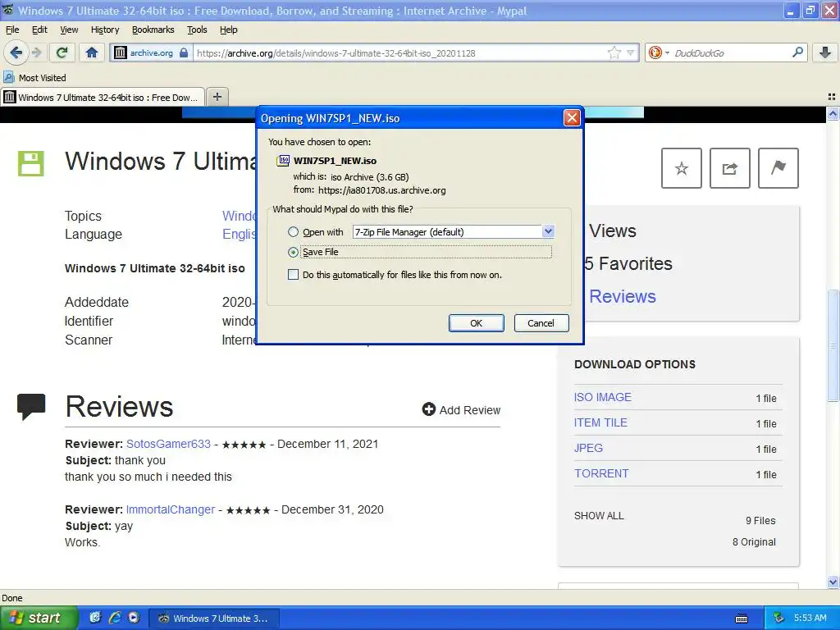The image size is (840, 630).
Task: Select the Windows 7 Ultimate taskbar button
Action: pyautogui.click(x=213, y=619)
